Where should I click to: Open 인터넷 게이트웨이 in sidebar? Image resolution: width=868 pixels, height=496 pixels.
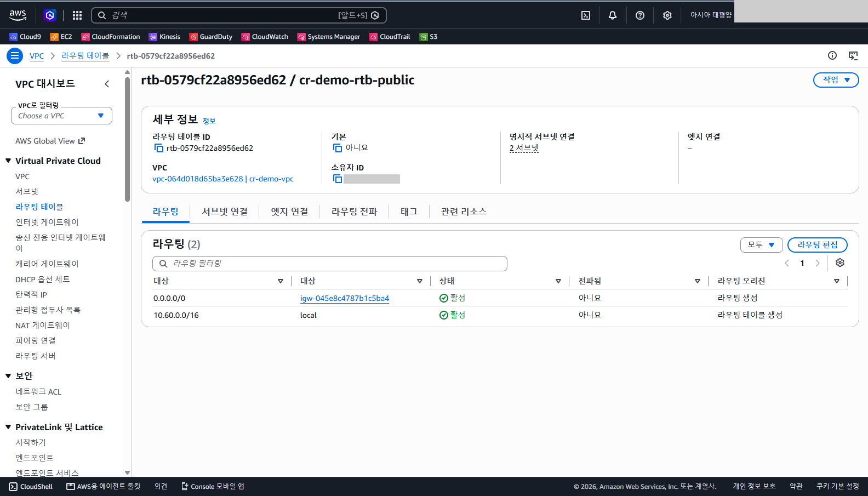[x=47, y=222]
